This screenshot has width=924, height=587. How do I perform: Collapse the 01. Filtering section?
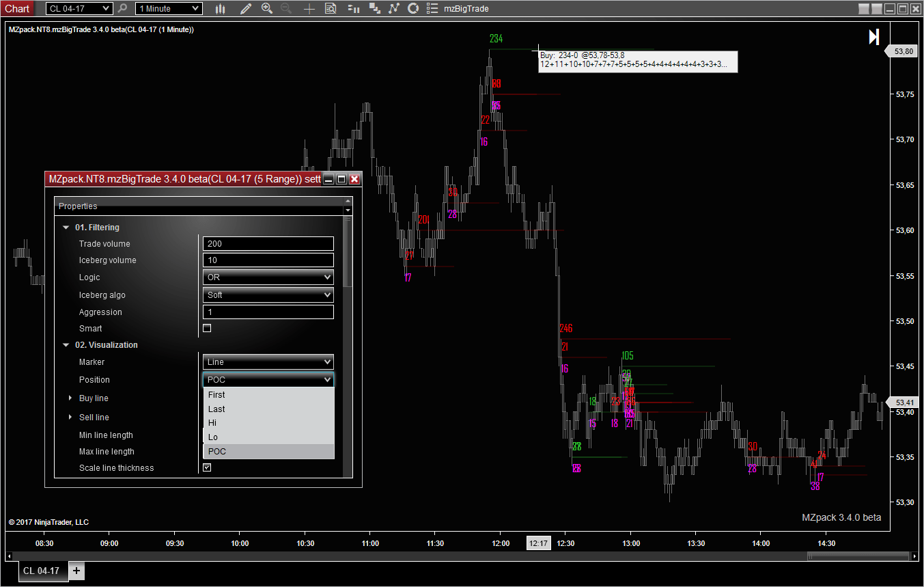(66, 228)
